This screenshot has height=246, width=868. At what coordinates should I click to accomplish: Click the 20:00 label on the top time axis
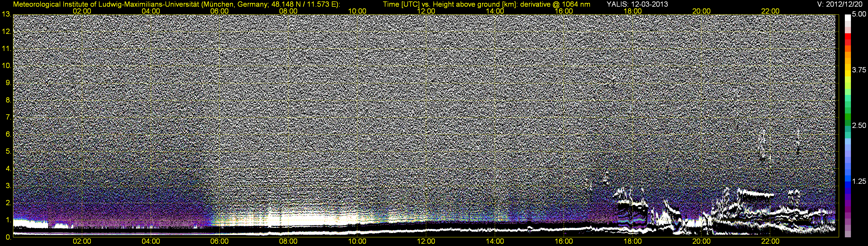[702, 11]
